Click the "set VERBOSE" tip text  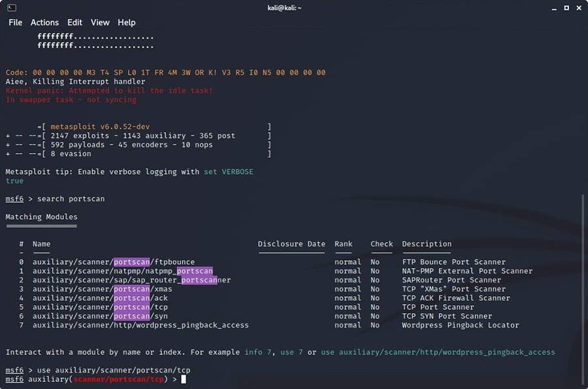pos(228,172)
